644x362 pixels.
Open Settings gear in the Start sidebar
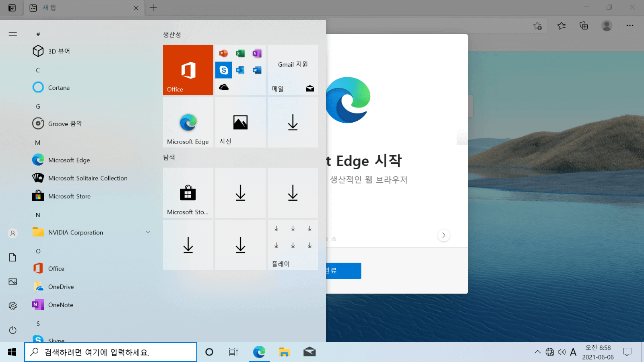pyautogui.click(x=12, y=306)
